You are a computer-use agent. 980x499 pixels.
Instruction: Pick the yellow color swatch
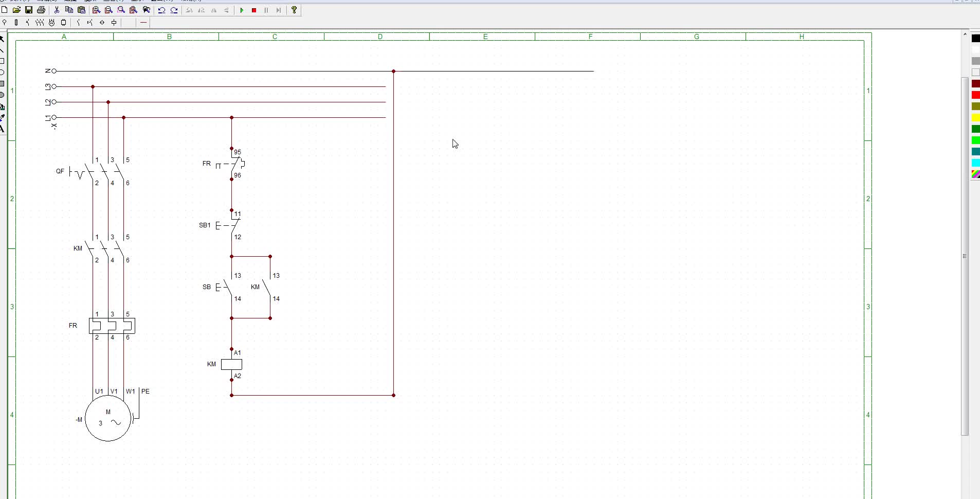coord(975,118)
